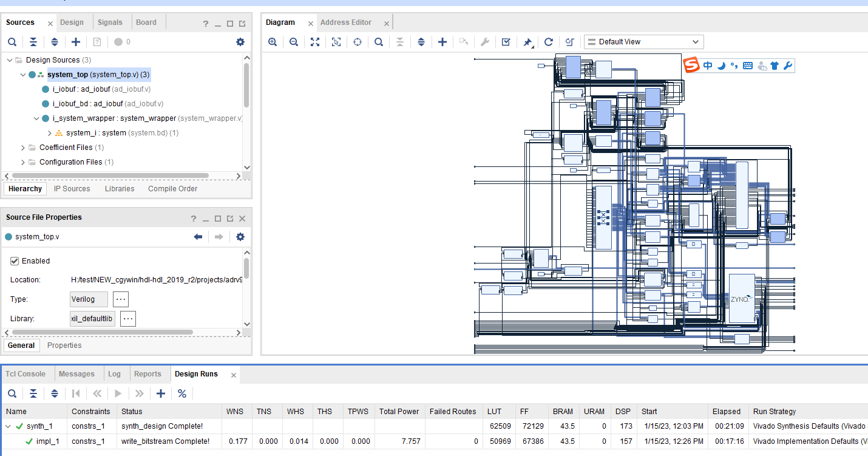This screenshot has height=456, width=868.
Task: Open Sources panel settings gear
Action: [240, 42]
